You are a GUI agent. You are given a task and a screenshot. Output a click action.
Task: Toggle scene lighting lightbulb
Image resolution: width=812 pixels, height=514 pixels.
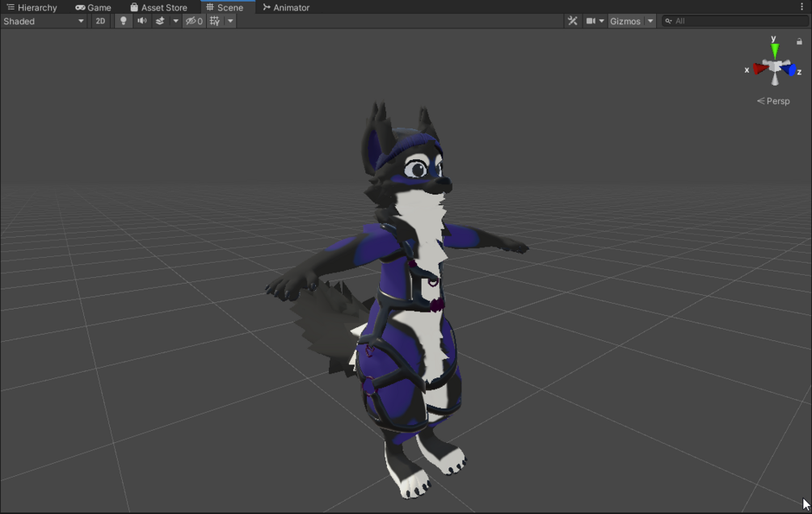[124, 21]
